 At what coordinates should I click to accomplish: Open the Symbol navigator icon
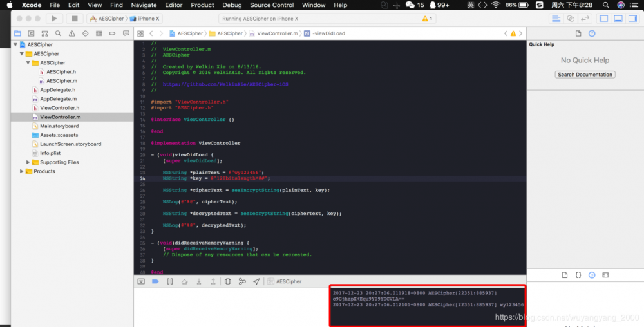pyautogui.click(x=45, y=33)
